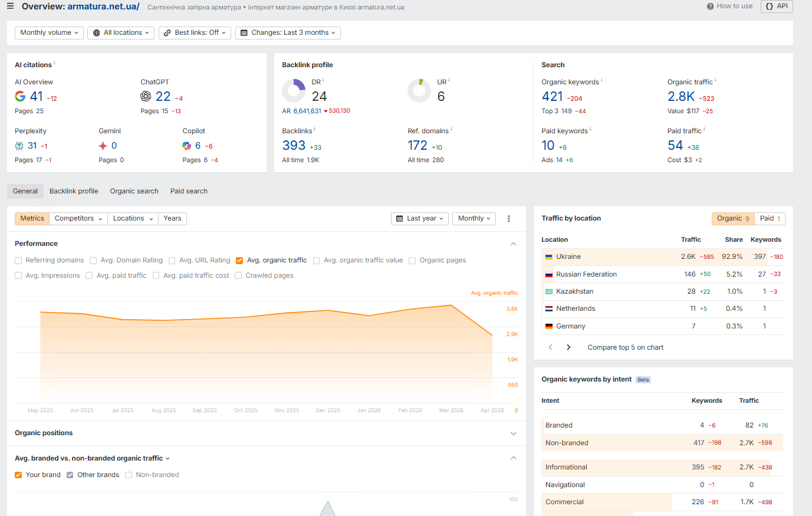Click the Russian Federation flag icon

[549, 275]
